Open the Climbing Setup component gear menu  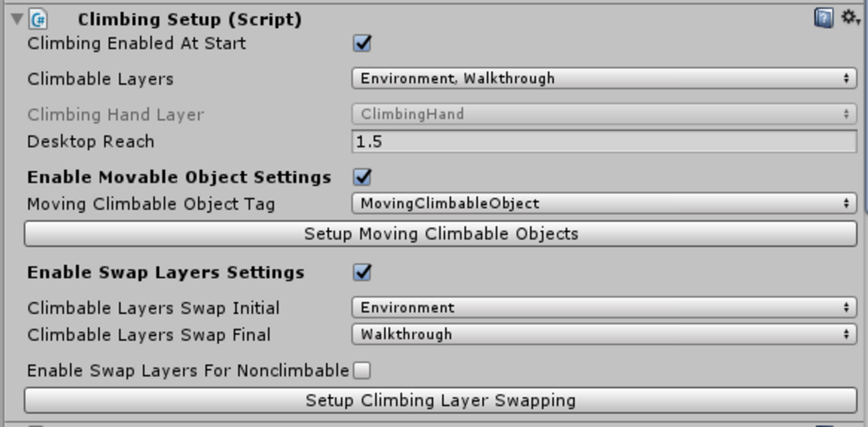(x=849, y=18)
